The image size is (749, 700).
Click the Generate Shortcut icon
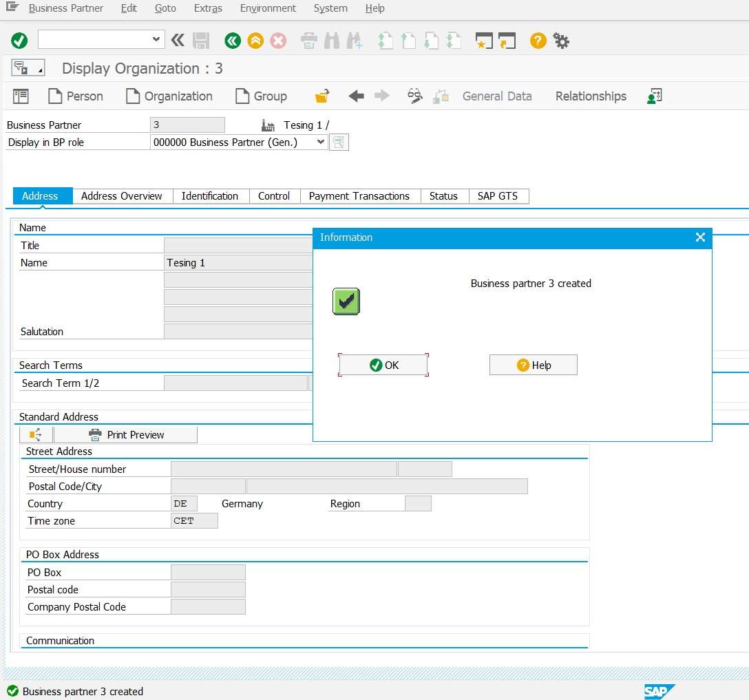pos(507,41)
